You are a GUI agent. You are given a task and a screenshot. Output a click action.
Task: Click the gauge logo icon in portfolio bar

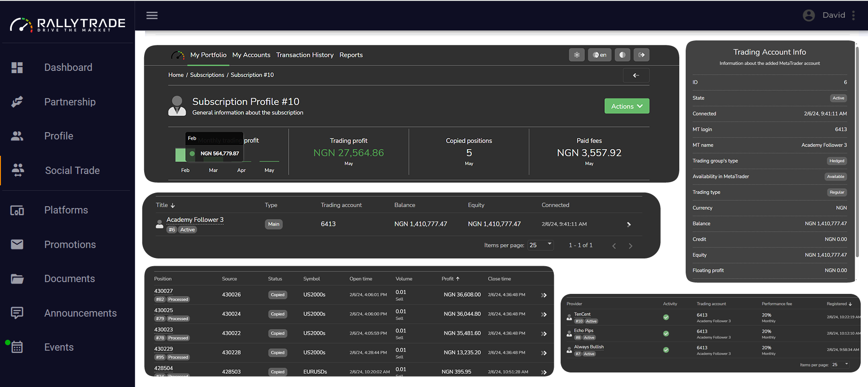(x=178, y=55)
